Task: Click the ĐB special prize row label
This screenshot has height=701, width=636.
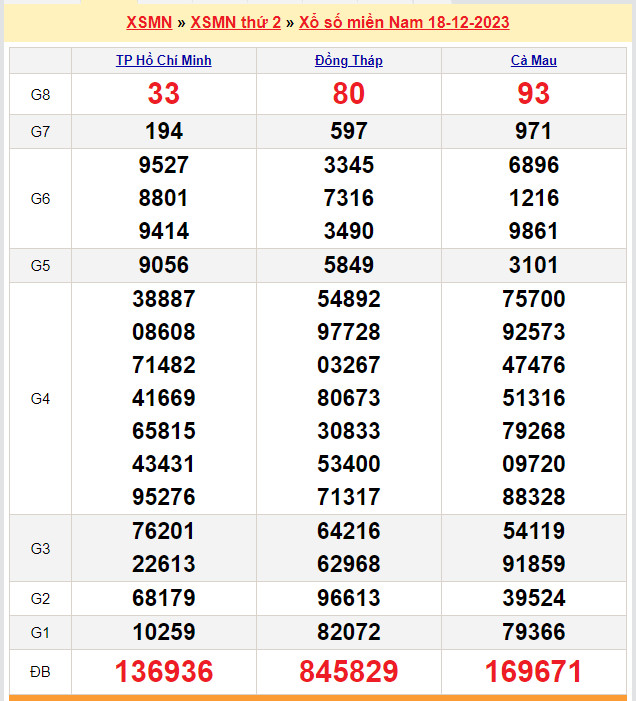Action: pos(40,672)
